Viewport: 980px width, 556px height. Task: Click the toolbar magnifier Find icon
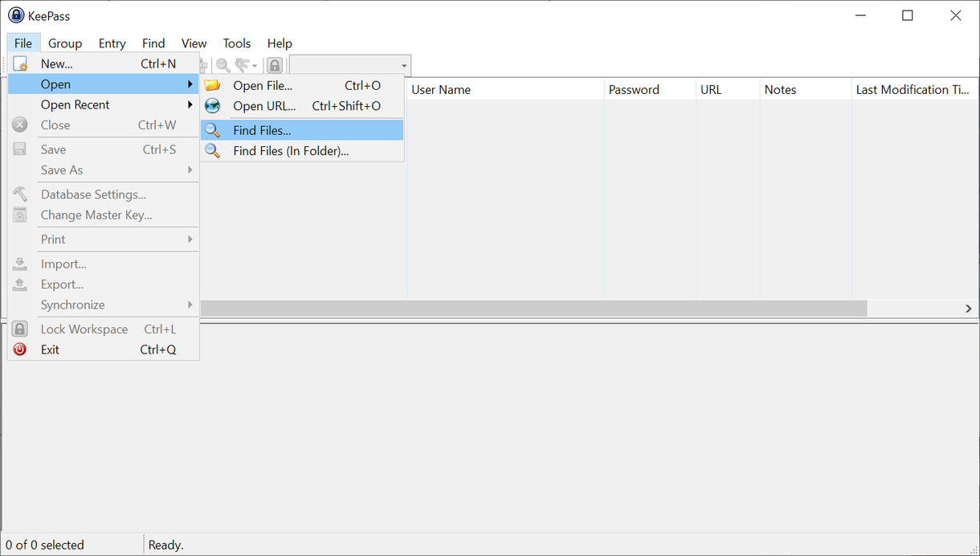[223, 66]
